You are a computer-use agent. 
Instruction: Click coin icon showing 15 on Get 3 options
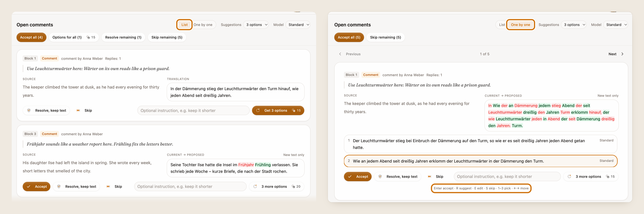(x=293, y=110)
